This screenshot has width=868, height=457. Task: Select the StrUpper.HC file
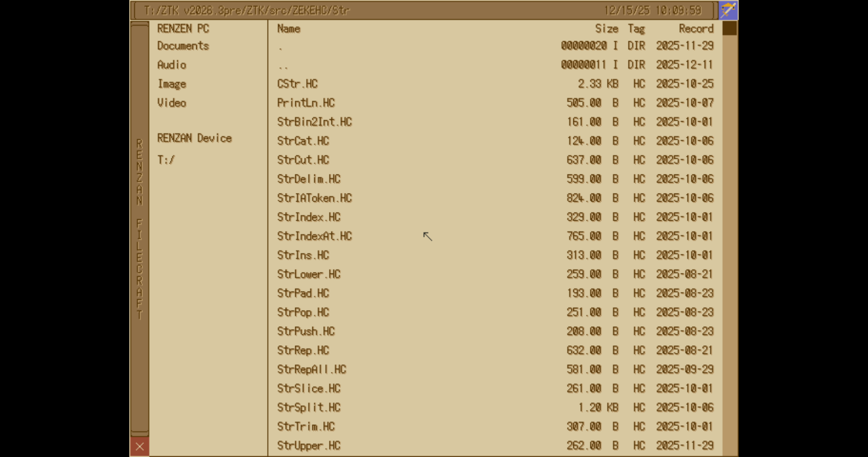click(x=495, y=445)
